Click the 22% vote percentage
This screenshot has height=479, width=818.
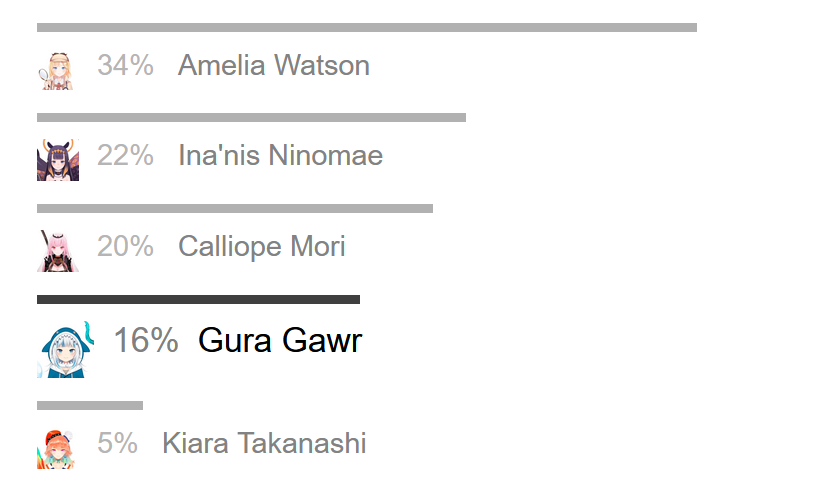[x=125, y=155]
